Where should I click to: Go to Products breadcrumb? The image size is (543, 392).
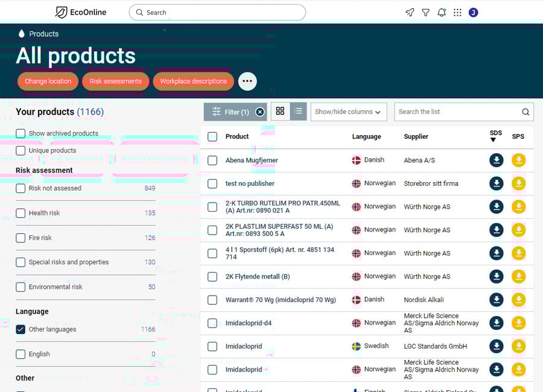pos(43,34)
